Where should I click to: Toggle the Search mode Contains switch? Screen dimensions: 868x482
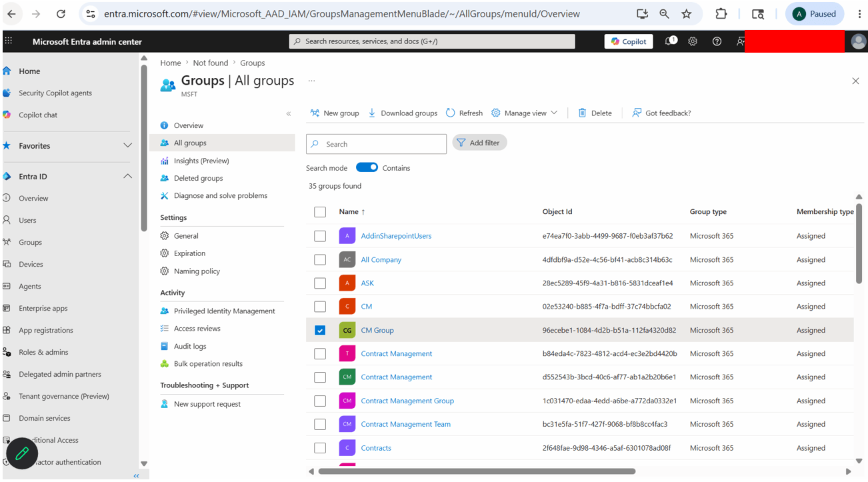pos(367,167)
